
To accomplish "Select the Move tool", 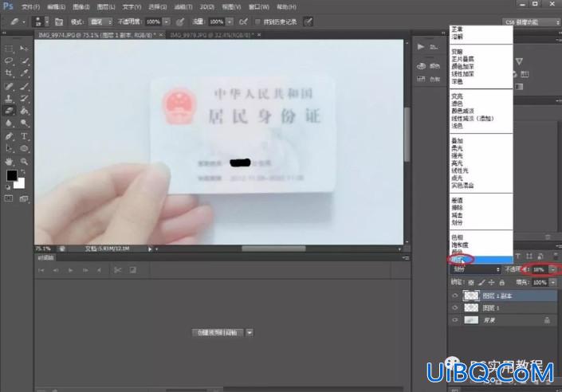I will 24,49.
